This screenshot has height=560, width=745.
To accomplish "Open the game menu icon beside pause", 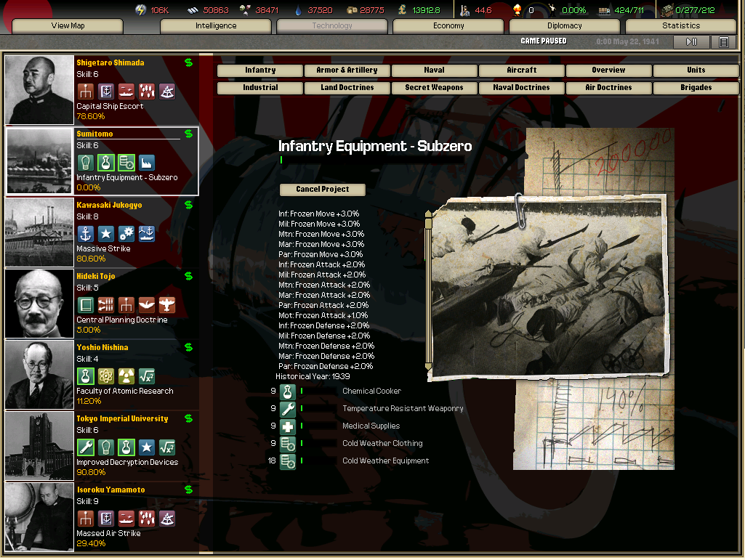I will (723, 42).
